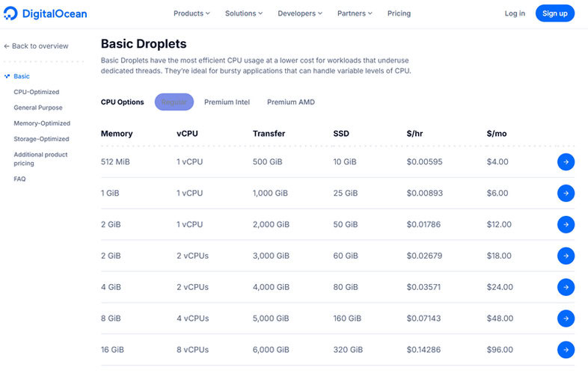
Task: Click the $0.00595 hourly price
Action: pos(424,162)
